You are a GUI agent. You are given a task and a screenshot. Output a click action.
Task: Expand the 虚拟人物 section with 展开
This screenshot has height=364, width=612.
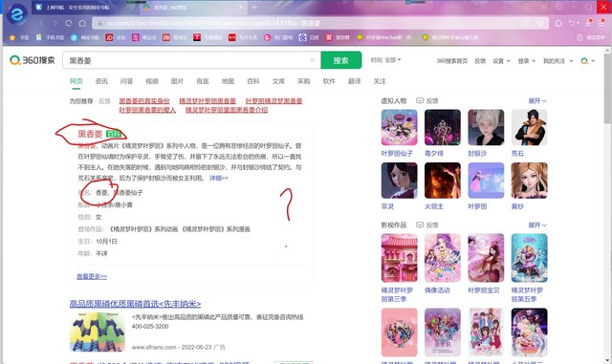[x=537, y=100]
